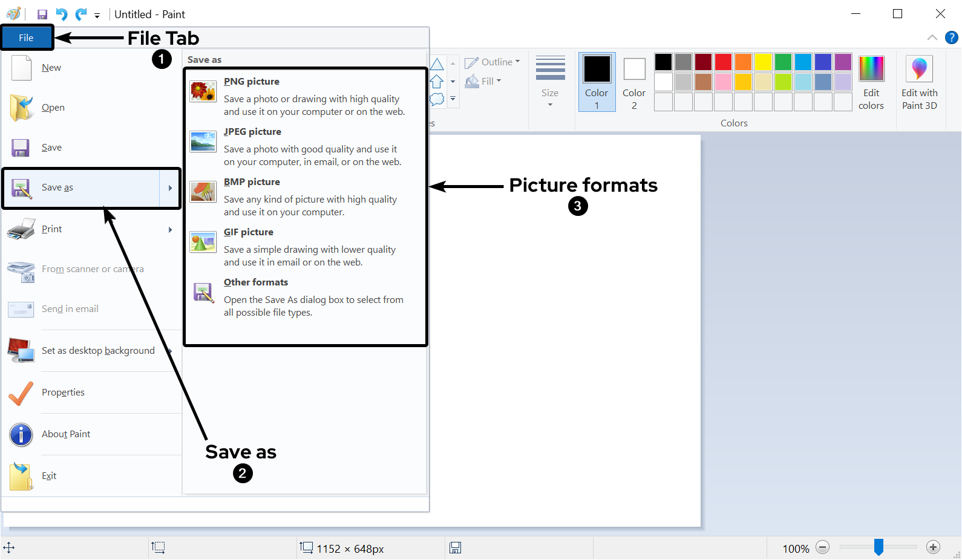Click the PNG picture heading
This screenshot has height=560, width=962.
[x=252, y=82]
